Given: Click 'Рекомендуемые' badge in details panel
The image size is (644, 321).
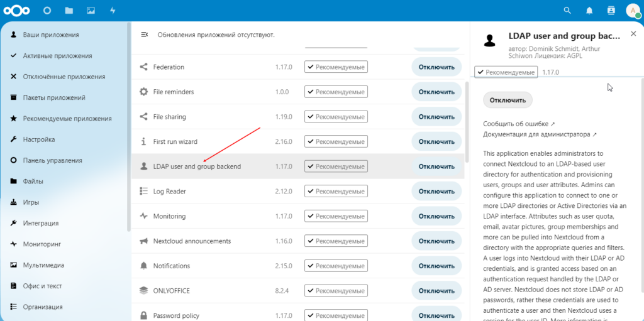Looking at the screenshot, I should [x=506, y=72].
